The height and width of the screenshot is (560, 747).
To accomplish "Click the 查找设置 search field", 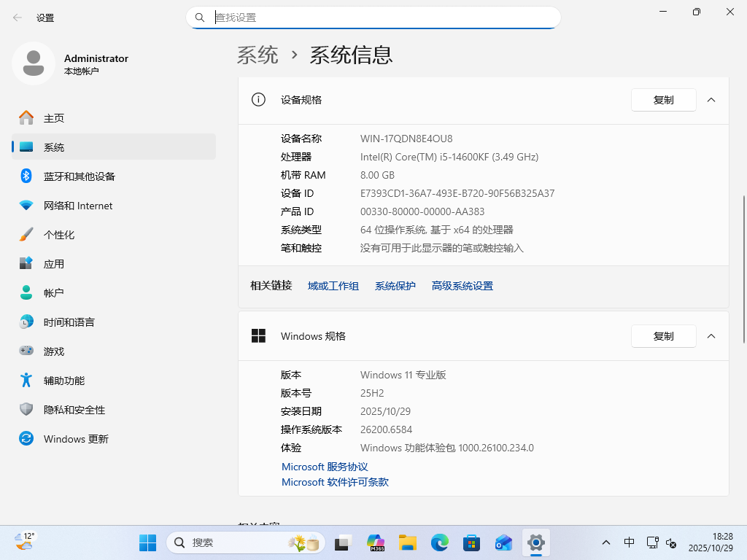I will click(x=373, y=17).
